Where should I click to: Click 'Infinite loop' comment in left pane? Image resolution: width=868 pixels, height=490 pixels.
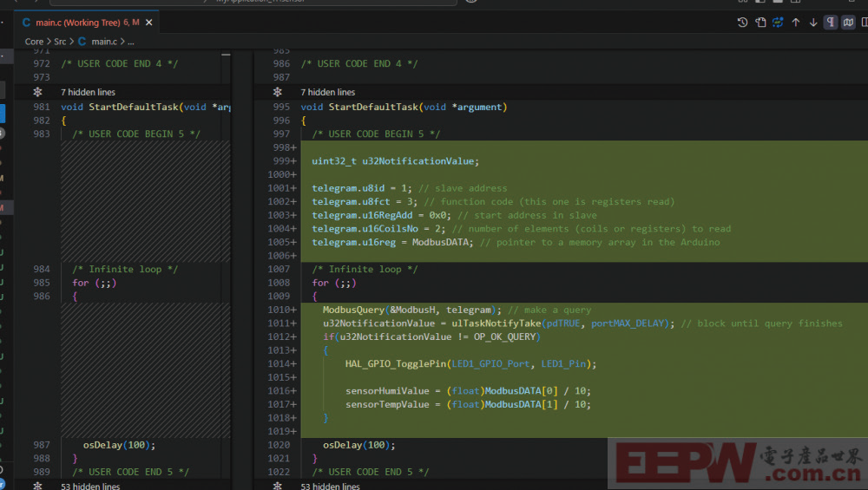pos(125,269)
